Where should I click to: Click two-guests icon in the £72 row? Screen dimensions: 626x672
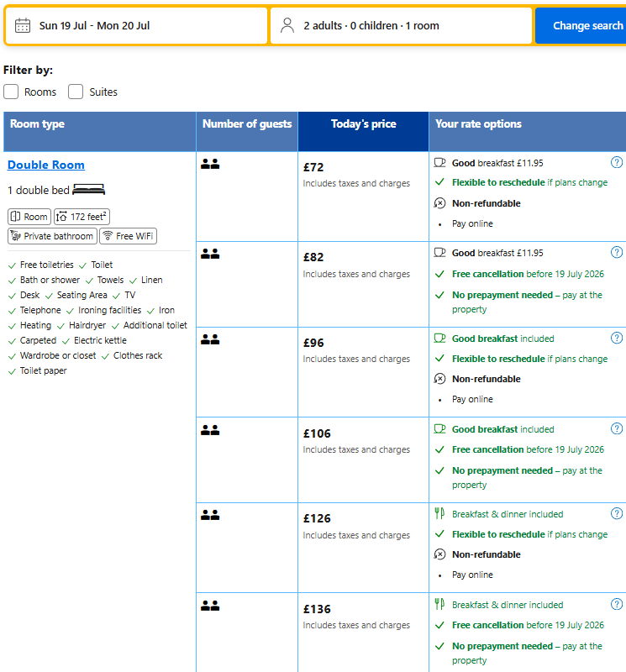tap(210, 164)
